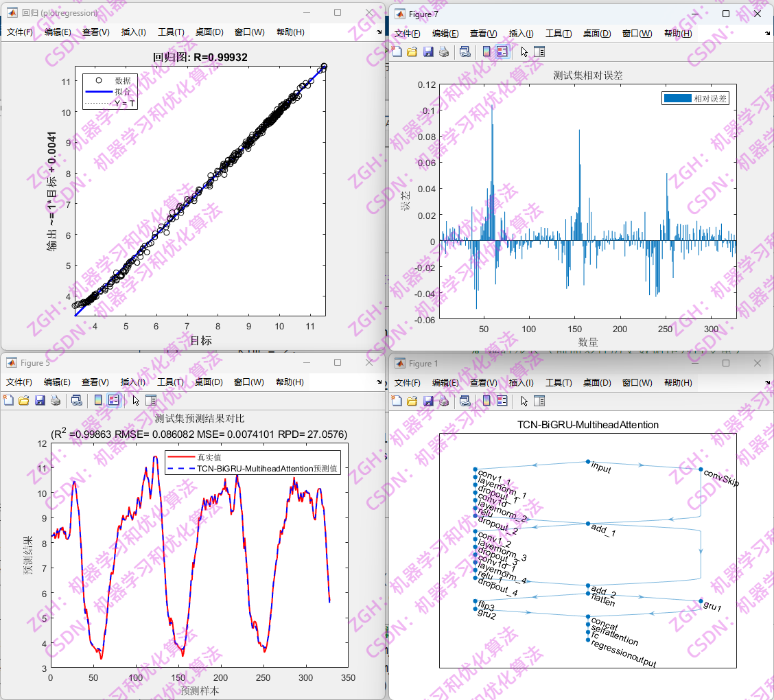Click Figure 5 title 测试集预测结果对比

[200, 419]
